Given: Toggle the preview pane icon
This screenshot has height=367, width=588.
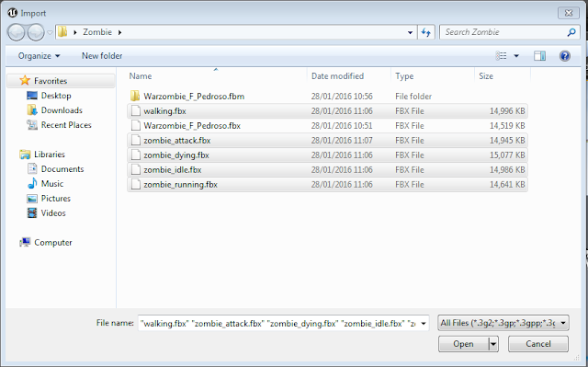Looking at the screenshot, I should click(x=539, y=56).
